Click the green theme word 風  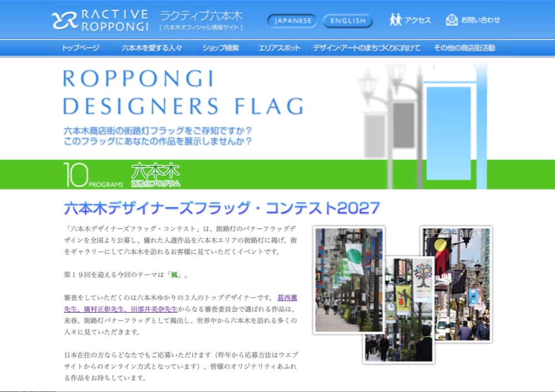[174, 274]
